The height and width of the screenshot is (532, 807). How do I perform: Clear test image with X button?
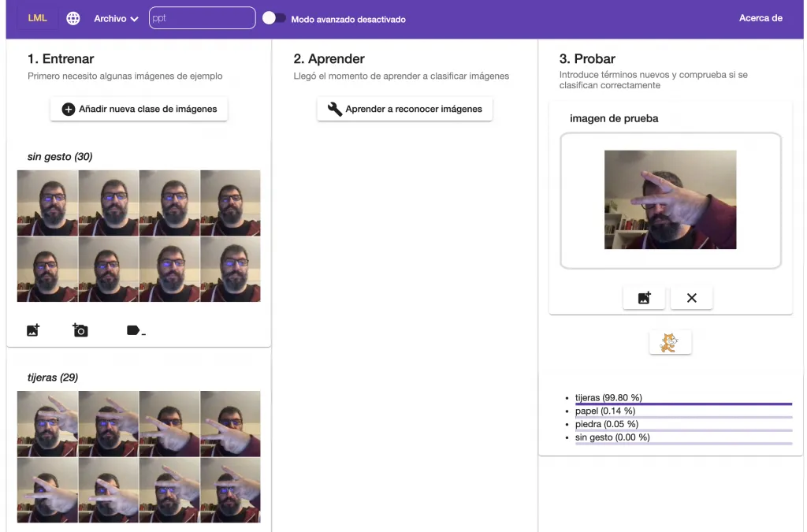coord(691,298)
